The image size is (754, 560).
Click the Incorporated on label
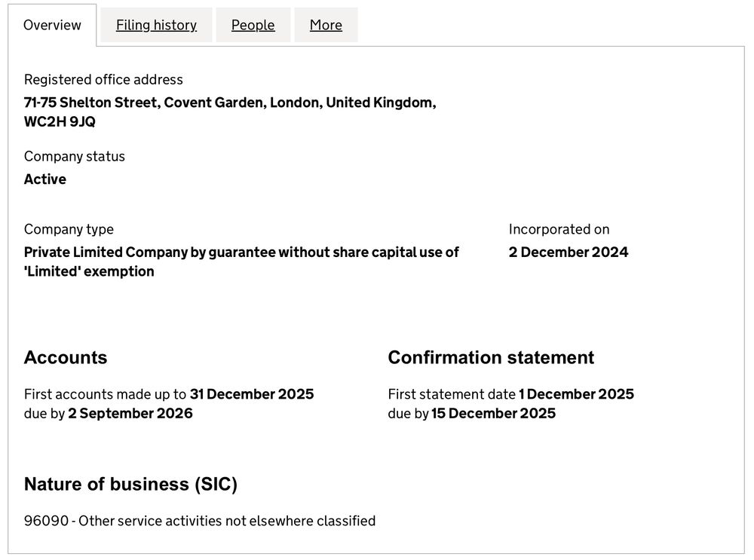click(x=559, y=229)
